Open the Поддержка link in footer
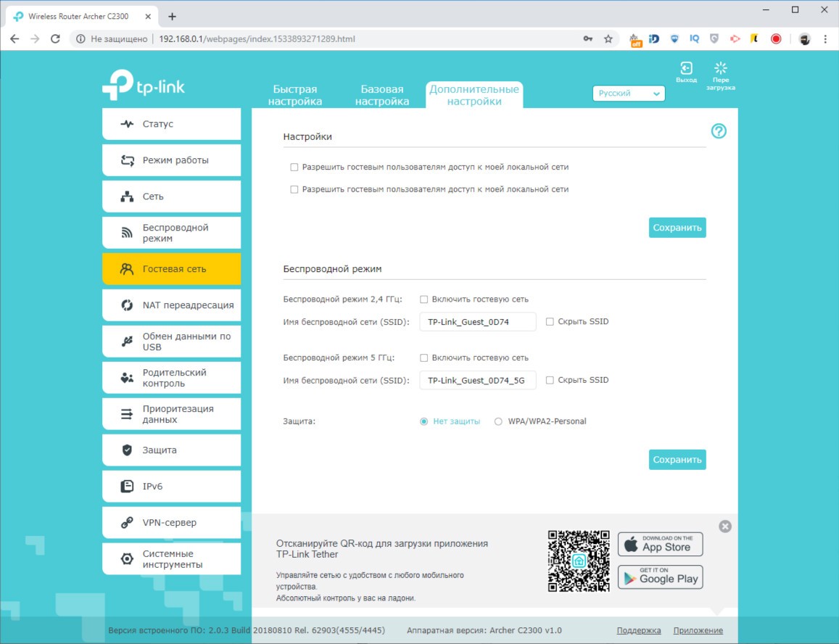The width and height of the screenshot is (839, 644). click(638, 630)
